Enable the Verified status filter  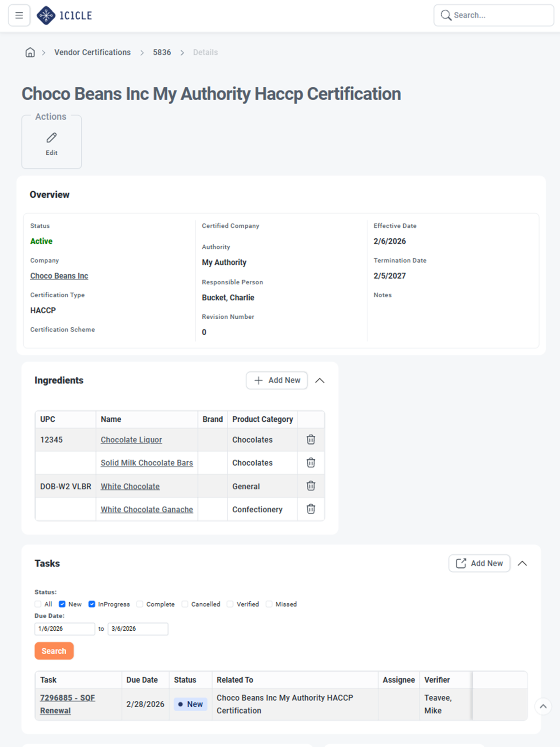pos(230,604)
